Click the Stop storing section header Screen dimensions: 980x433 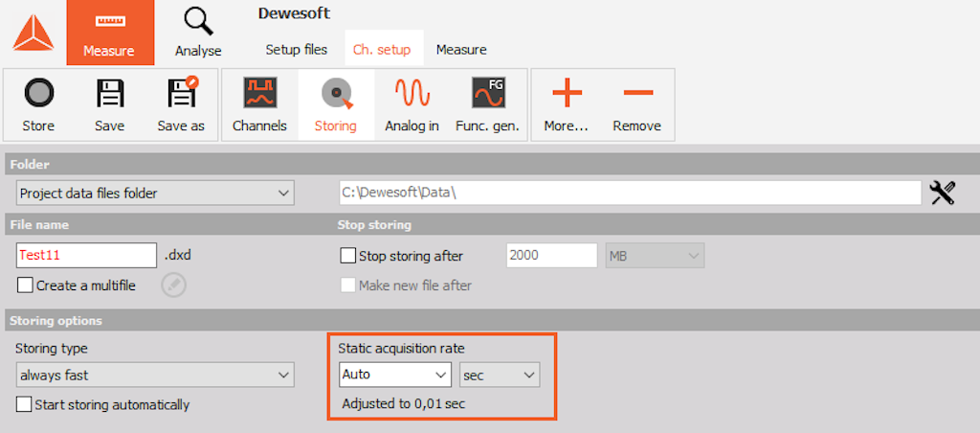[374, 224]
